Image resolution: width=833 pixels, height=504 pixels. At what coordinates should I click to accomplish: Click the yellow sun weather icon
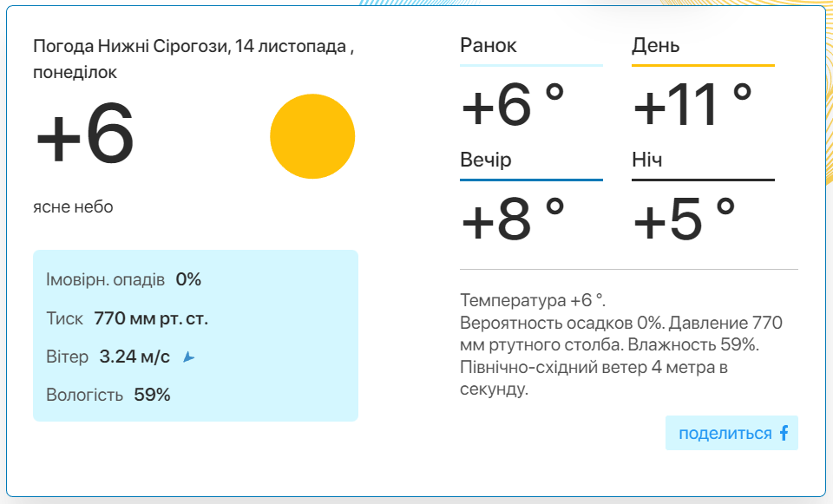(312, 136)
